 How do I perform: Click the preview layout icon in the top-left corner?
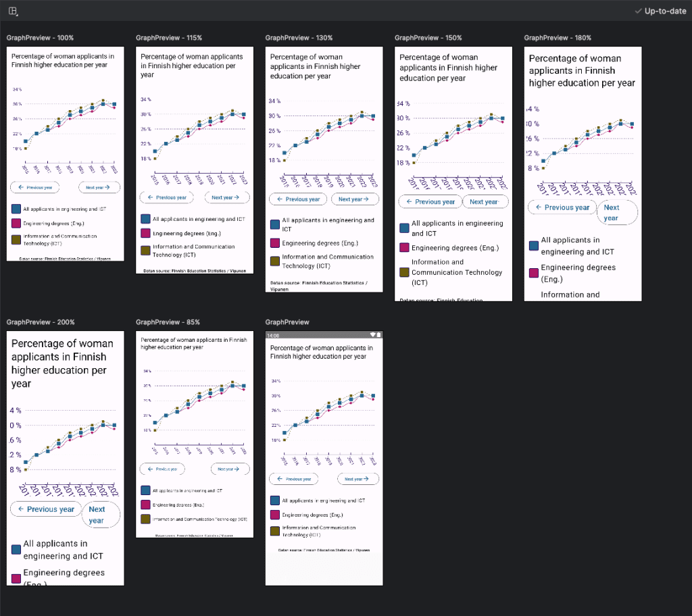tap(13, 11)
